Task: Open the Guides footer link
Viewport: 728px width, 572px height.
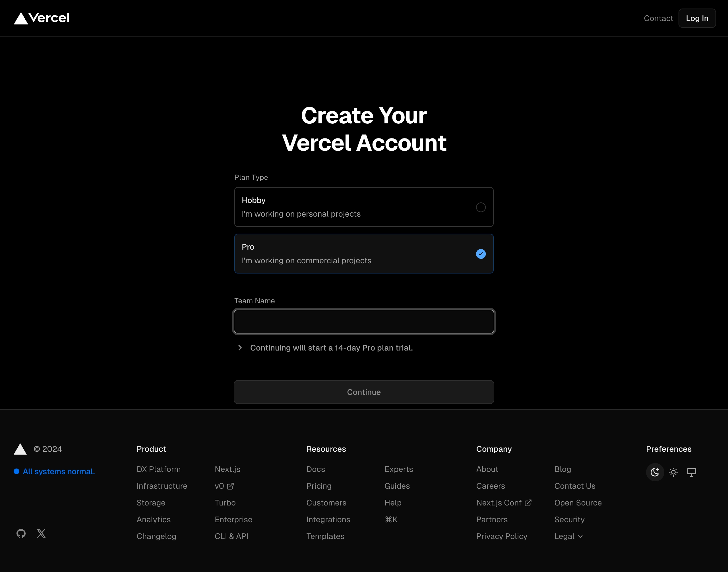Action: tap(397, 486)
